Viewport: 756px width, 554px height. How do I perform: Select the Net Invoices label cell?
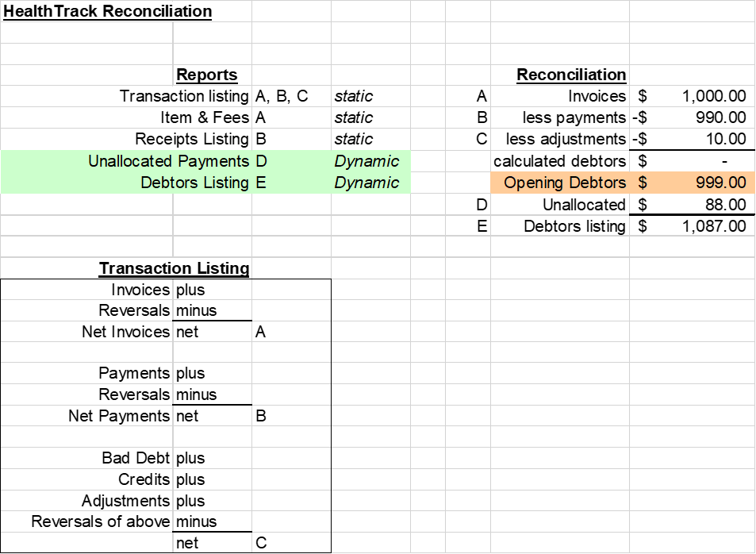(x=86, y=332)
